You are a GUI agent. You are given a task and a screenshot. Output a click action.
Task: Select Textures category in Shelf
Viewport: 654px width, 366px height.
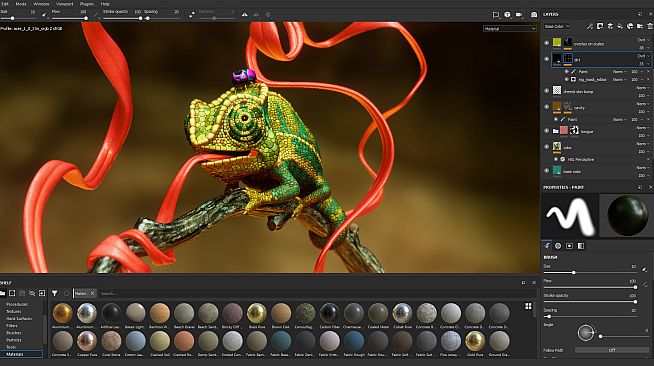[14, 311]
